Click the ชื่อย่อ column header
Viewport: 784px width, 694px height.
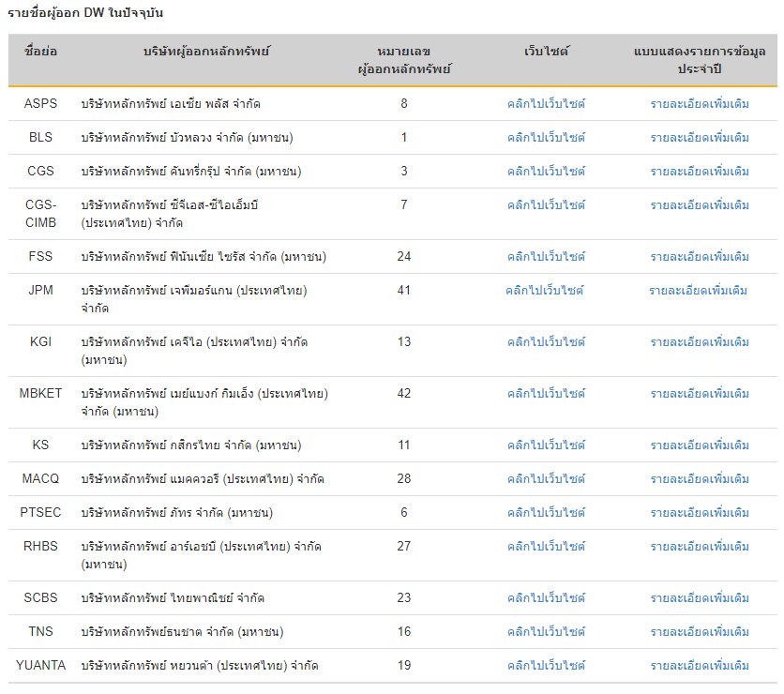coord(40,51)
